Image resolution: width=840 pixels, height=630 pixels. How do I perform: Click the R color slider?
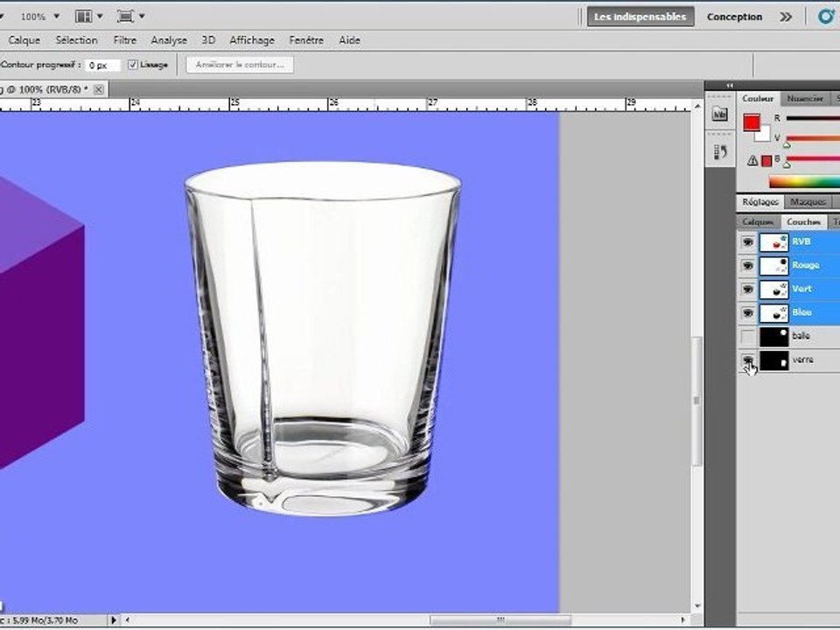(x=813, y=118)
